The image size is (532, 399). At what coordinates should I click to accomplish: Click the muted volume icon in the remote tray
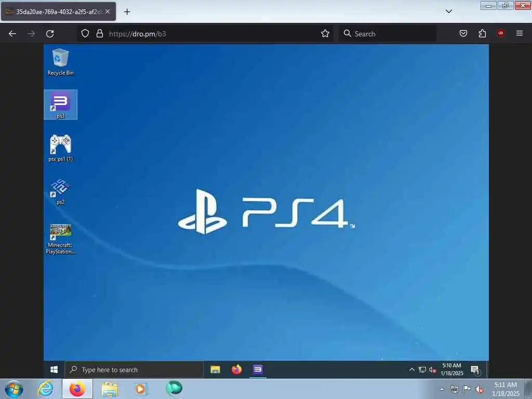(x=432, y=370)
